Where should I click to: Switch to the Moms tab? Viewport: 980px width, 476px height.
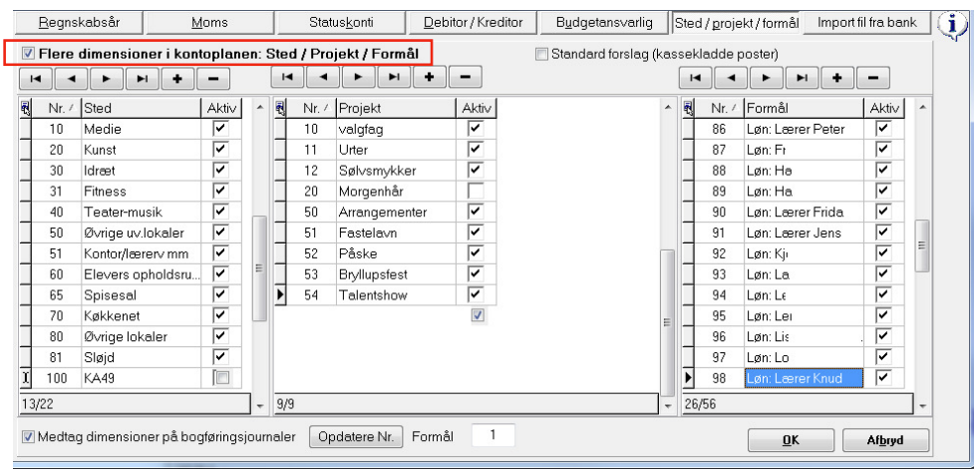(209, 21)
